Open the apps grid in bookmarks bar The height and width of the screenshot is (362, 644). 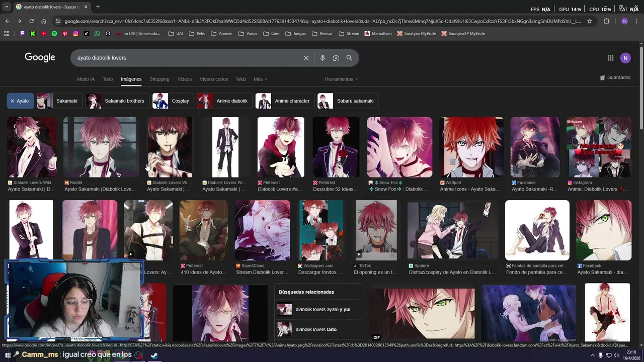tap(7, 34)
